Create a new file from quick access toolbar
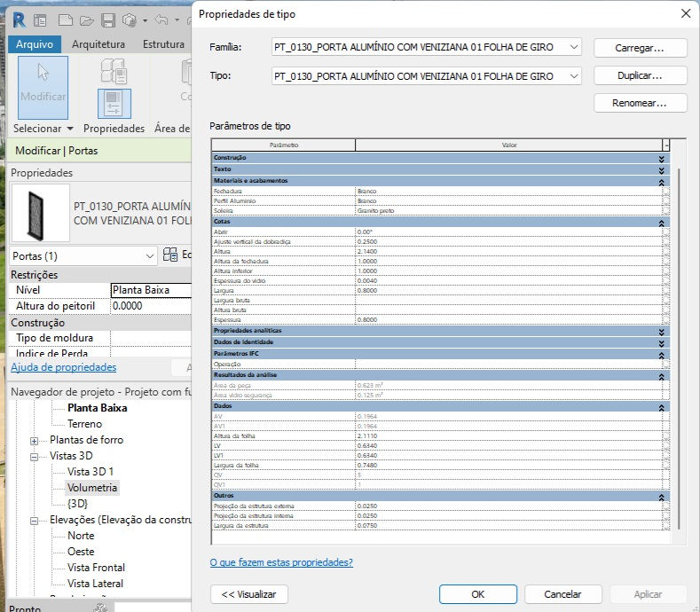 (65, 20)
